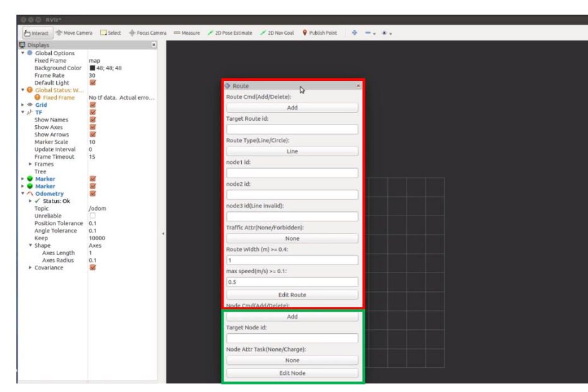Activate the Move Camera tool
The image size is (588, 392).
point(74,33)
